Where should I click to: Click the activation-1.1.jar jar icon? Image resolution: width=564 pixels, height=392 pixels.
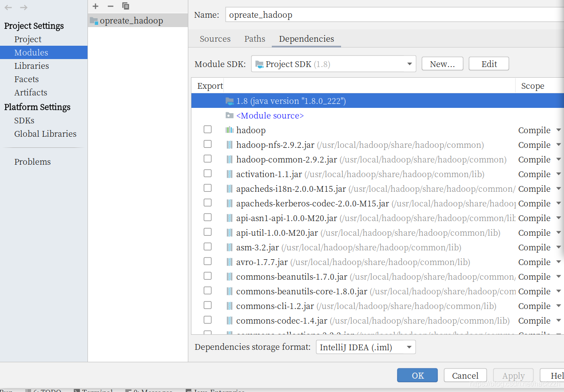(x=229, y=174)
